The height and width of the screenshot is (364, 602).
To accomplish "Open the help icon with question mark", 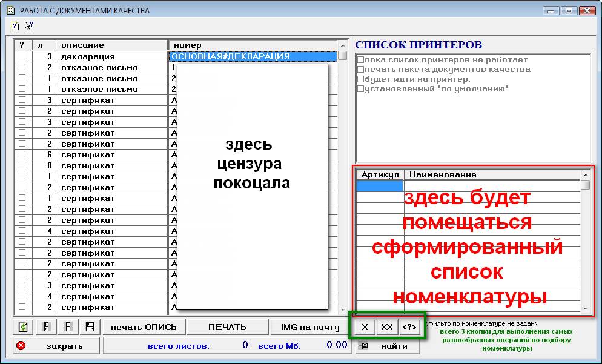I will (x=15, y=25).
